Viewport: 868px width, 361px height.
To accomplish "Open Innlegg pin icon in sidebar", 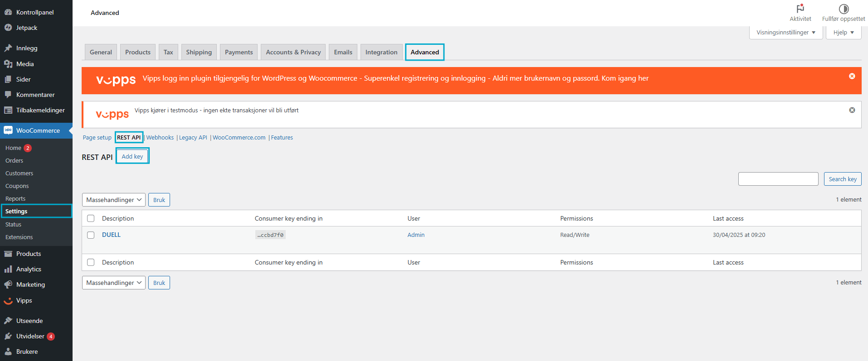I will point(8,48).
